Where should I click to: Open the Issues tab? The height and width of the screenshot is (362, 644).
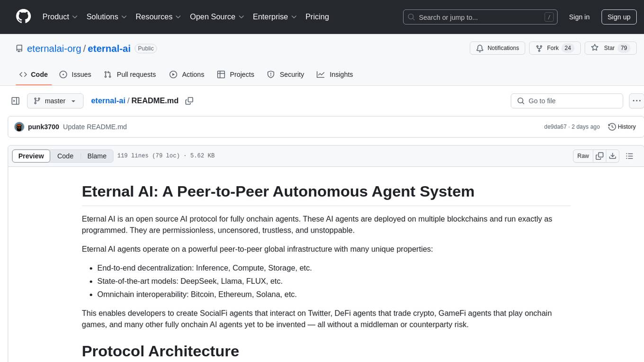click(75, 74)
